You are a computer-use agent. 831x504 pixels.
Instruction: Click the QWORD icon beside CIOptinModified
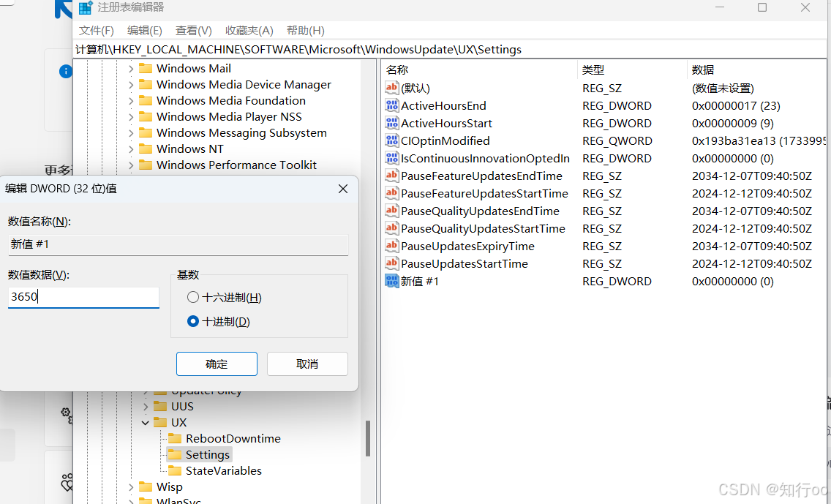click(391, 140)
